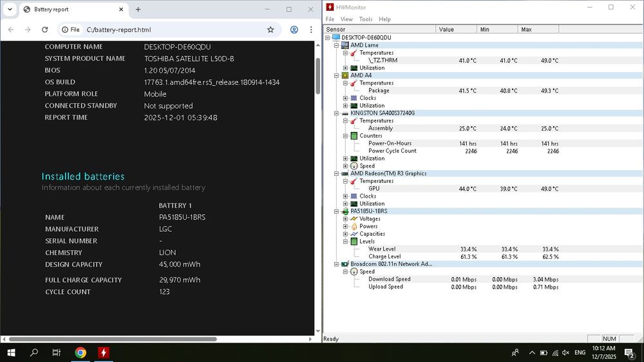This screenshot has width=644, height=362.
Task: Expand the Voltages group under PA5185U-1BRS
Action: click(x=345, y=218)
